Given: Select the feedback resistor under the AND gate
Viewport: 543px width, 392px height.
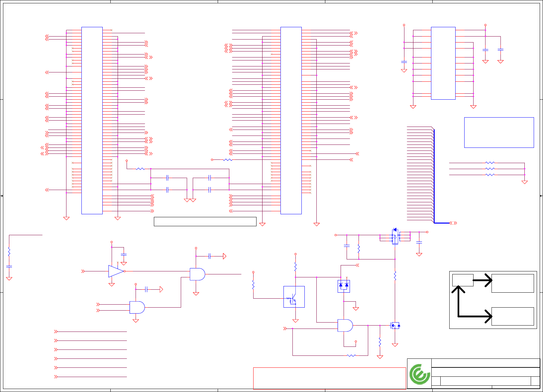Looking at the screenshot, I should pos(351,355).
